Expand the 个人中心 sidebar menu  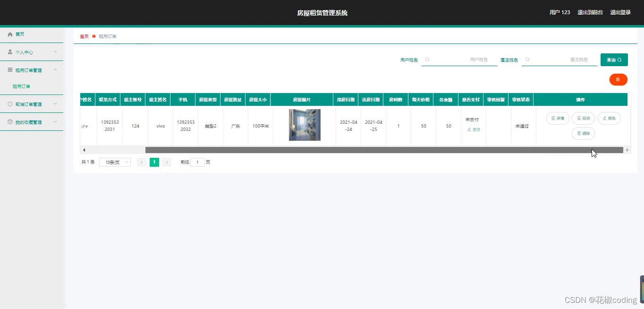[32, 52]
